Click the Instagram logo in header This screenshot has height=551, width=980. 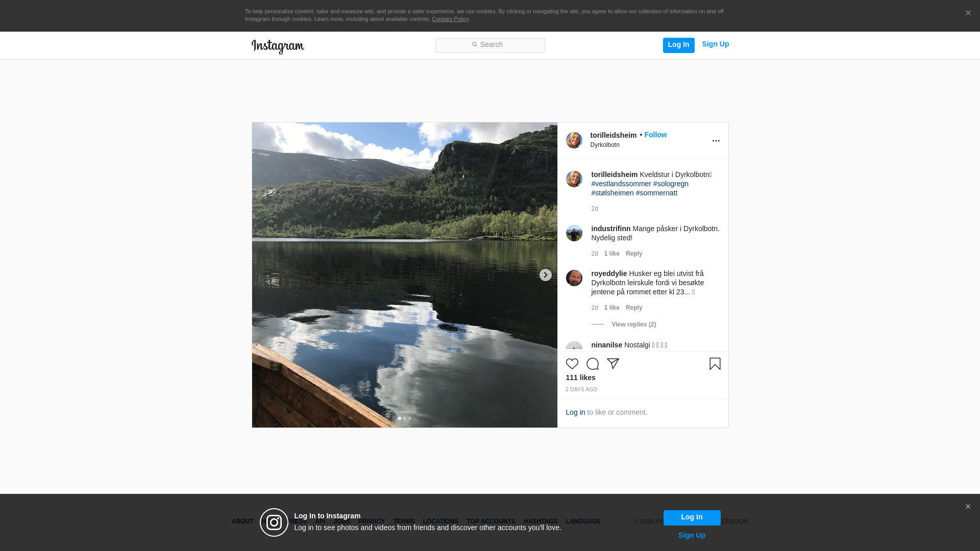pos(278,46)
